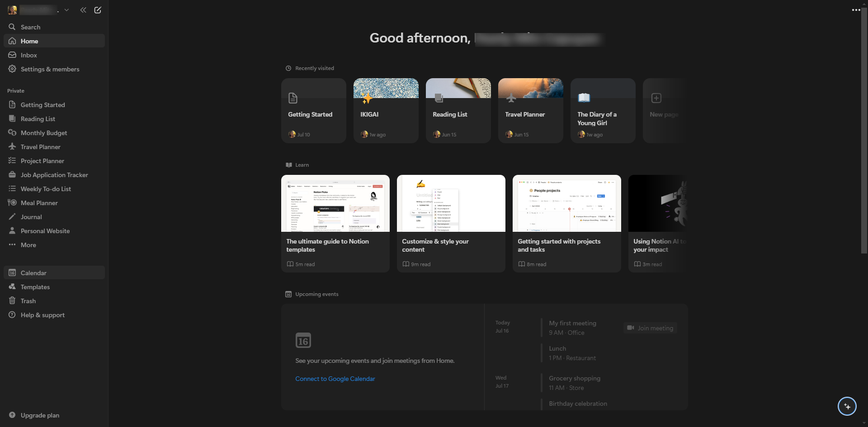Click the Upcoming events calendar icon heading

tap(288, 294)
